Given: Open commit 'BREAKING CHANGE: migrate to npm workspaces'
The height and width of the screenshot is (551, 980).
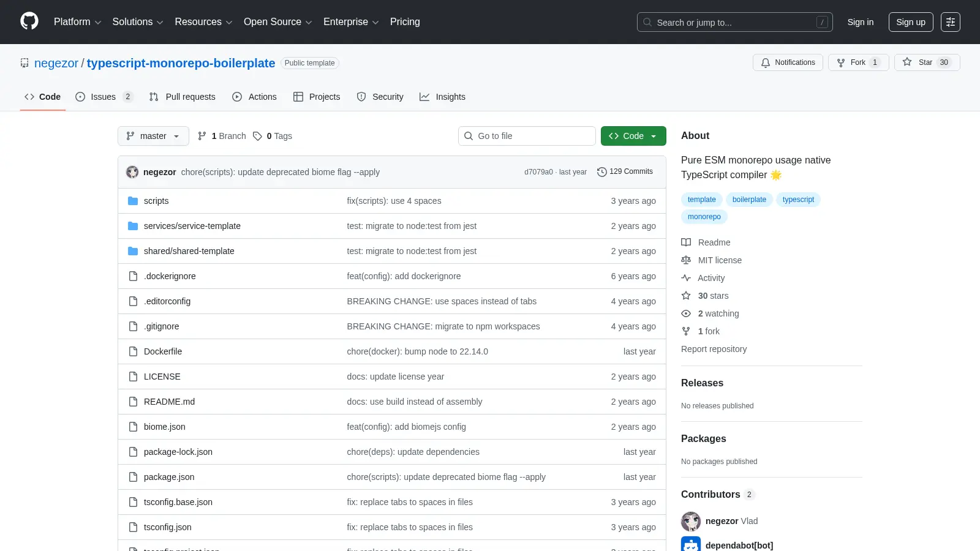Looking at the screenshot, I should [x=443, y=326].
